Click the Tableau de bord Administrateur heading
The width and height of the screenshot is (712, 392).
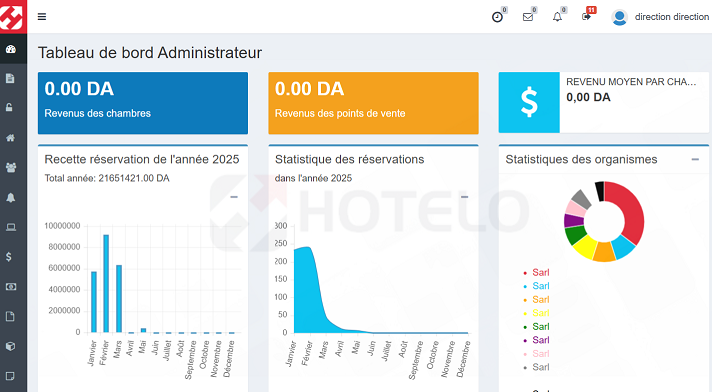click(150, 53)
